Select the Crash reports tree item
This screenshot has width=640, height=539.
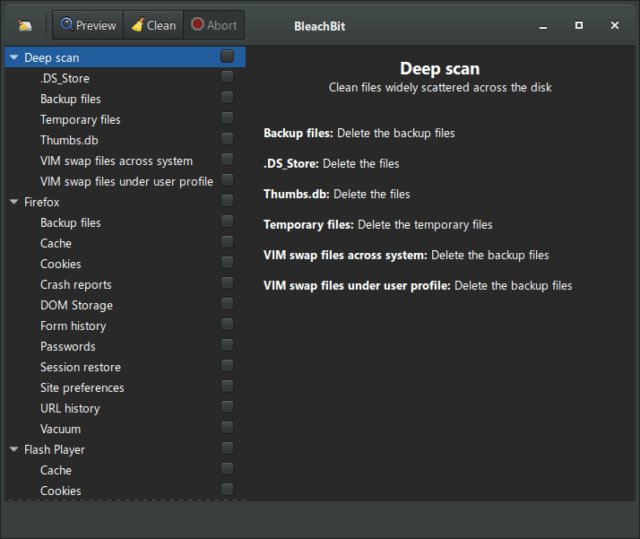pyautogui.click(x=125, y=284)
